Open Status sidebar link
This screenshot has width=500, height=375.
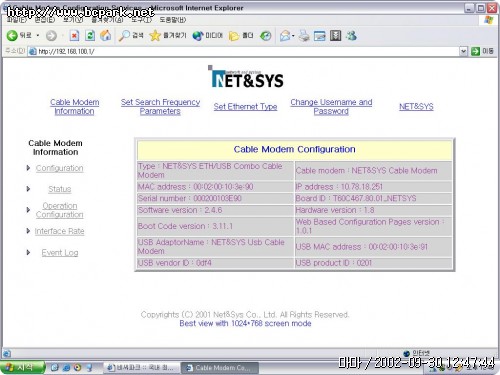pyautogui.click(x=60, y=189)
